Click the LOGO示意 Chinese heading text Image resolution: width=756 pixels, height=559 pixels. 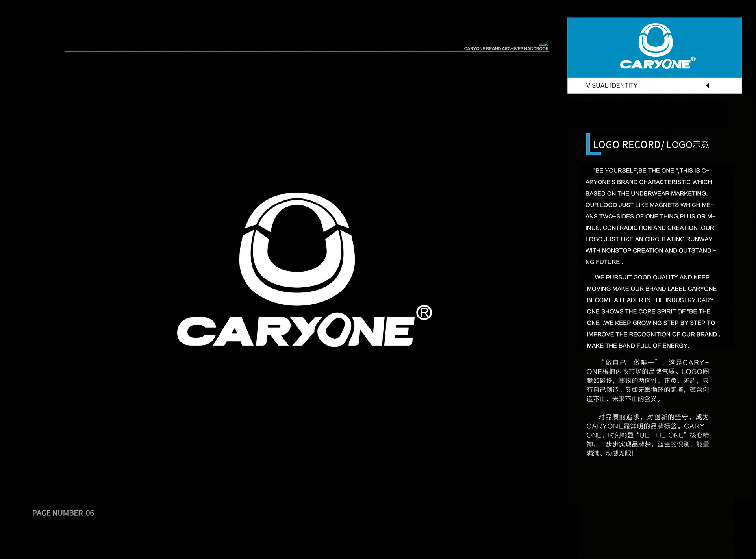[x=687, y=145]
